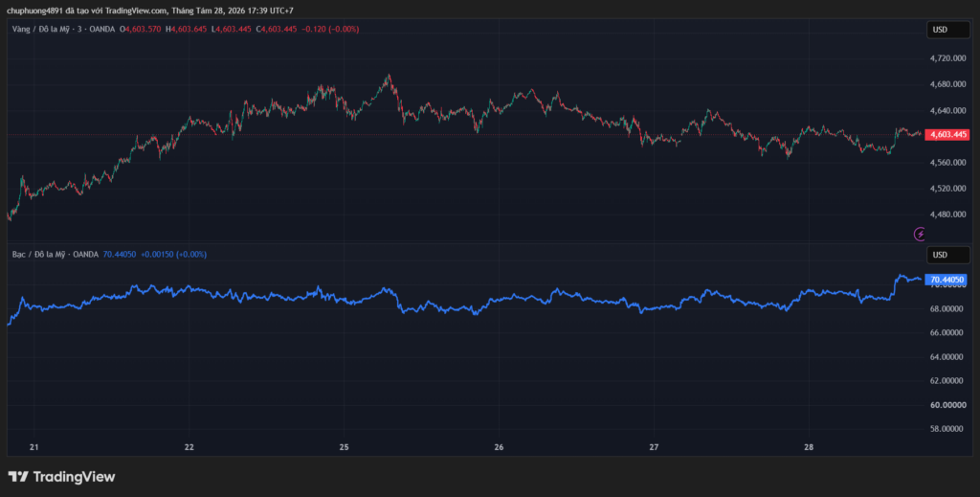Image resolution: width=980 pixels, height=497 pixels.
Task: Click the chuphuong4891 creation header text
Action: click(x=150, y=11)
